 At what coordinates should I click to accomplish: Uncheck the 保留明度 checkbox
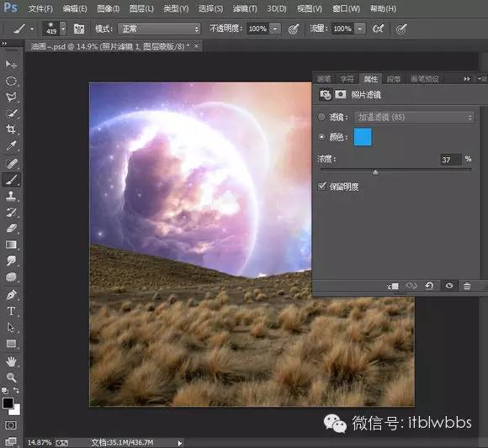click(x=321, y=187)
